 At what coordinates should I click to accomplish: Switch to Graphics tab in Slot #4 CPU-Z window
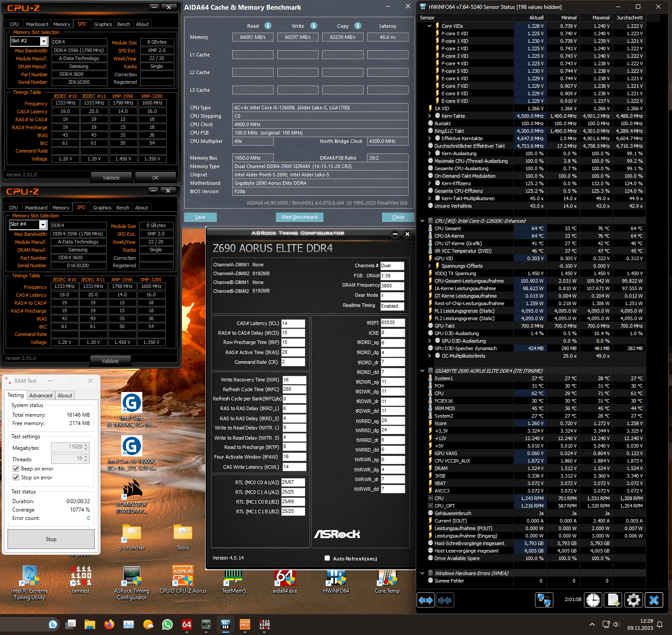tap(102, 208)
